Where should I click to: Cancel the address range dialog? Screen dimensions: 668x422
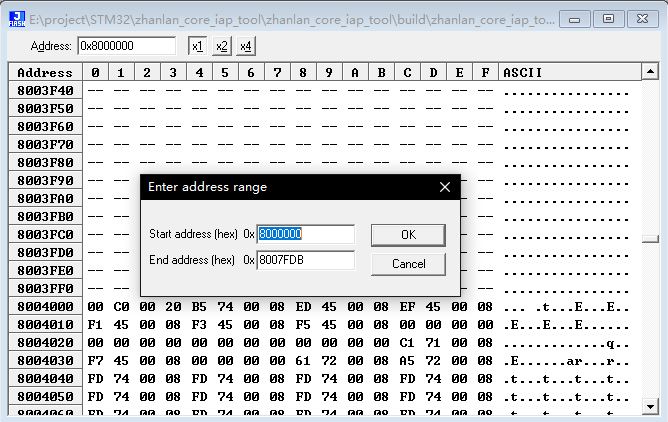pos(408,264)
